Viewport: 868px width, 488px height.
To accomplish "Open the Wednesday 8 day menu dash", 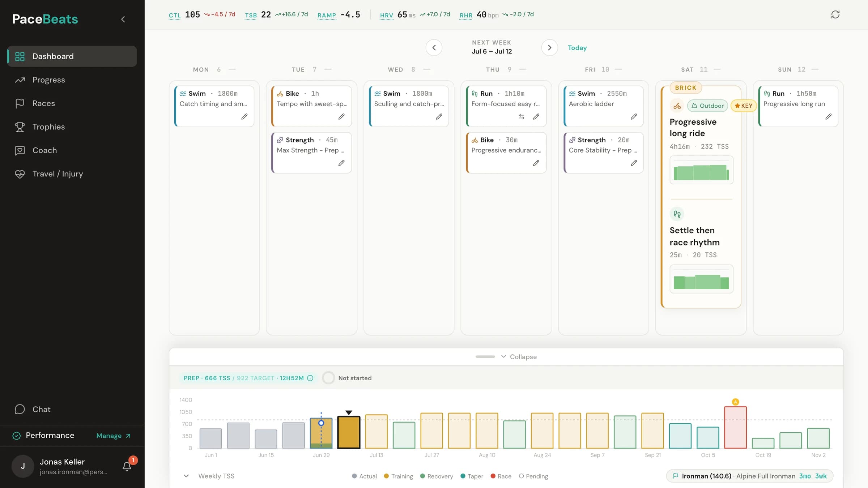I will pyautogui.click(x=427, y=69).
